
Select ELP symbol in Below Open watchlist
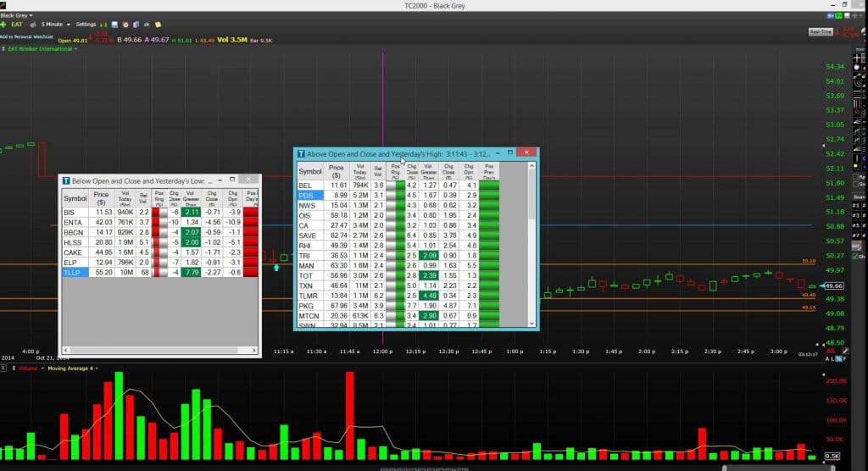click(x=70, y=263)
